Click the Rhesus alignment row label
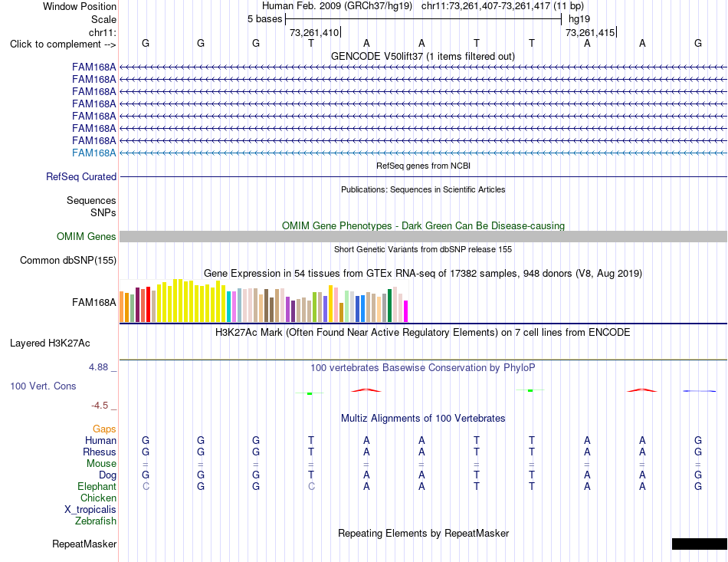Viewport: 728px width, 562px height. click(100, 452)
